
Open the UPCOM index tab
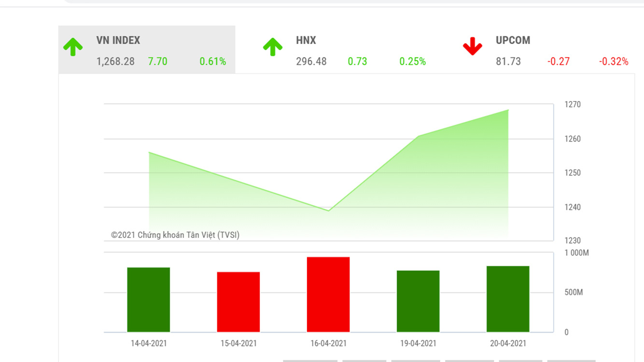click(513, 41)
